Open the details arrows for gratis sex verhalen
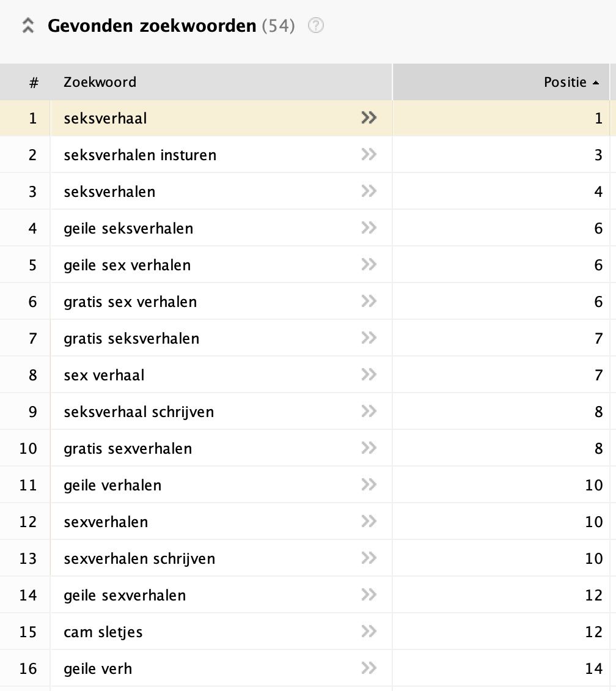The height and width of the screenshot is (691, 616). [369, 301]
